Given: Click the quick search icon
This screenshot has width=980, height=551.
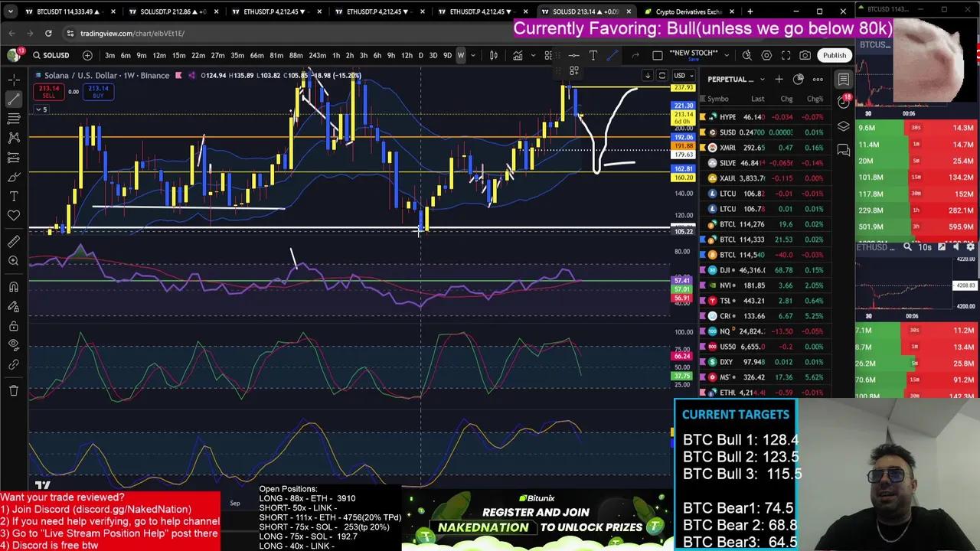Looking at the screenshot, I should [746, 55].
